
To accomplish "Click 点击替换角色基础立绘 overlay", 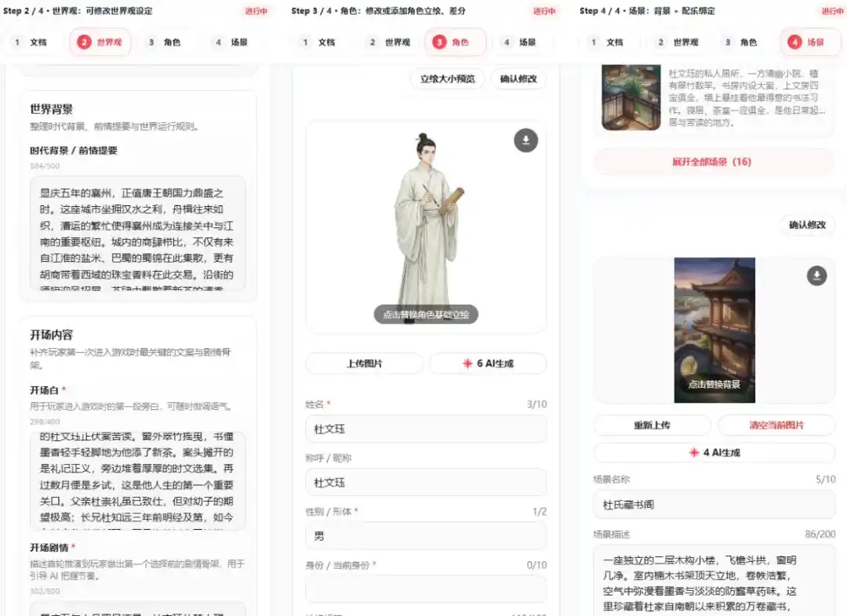I will (426, 315).
